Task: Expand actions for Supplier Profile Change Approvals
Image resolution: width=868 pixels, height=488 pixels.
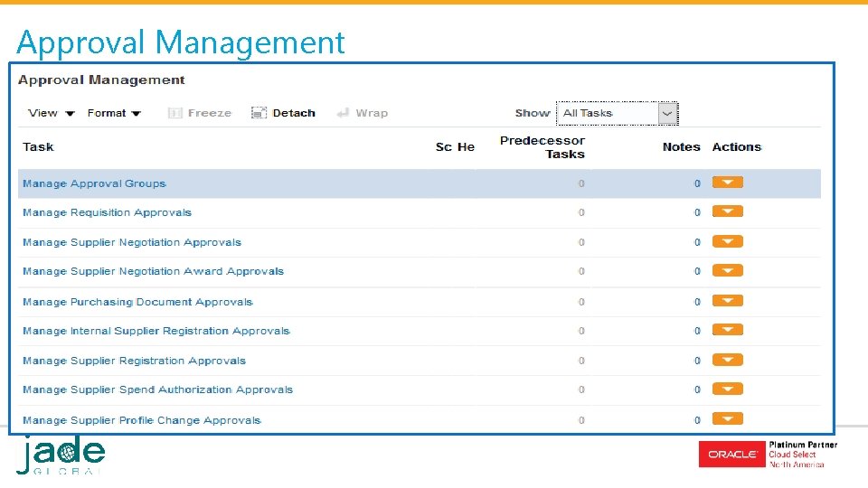Action: tap(727, 418)
